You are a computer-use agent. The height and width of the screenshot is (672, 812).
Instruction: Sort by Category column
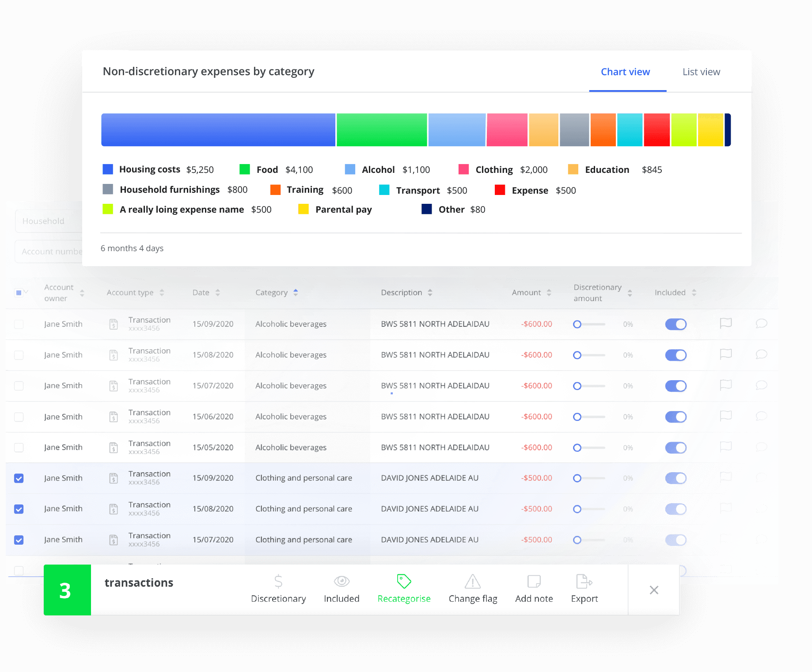point(296,292)
